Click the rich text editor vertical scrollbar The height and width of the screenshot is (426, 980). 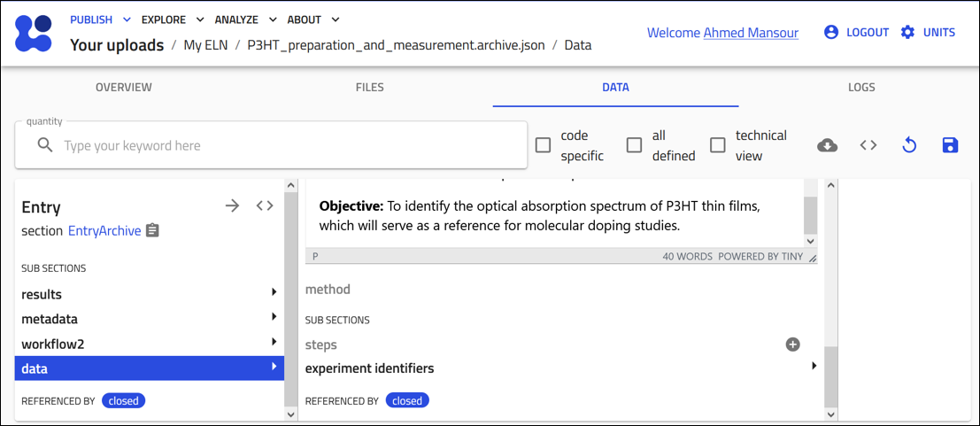[x=810, y=214]
